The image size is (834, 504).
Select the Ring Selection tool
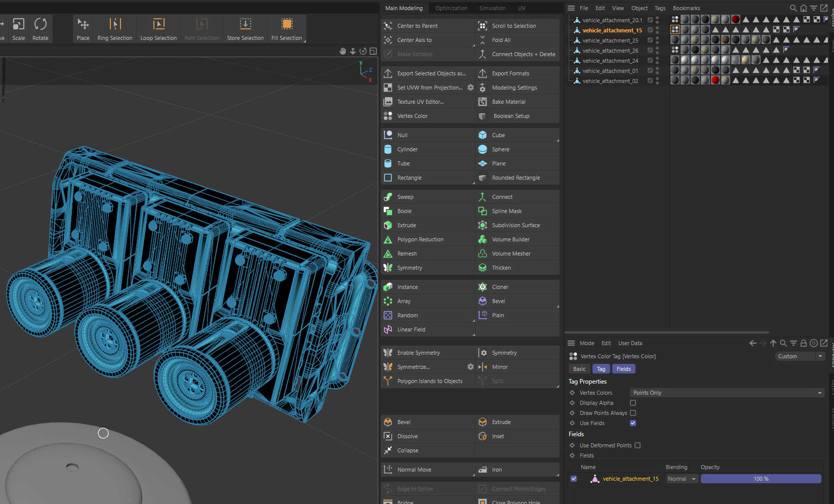(115, 29)
